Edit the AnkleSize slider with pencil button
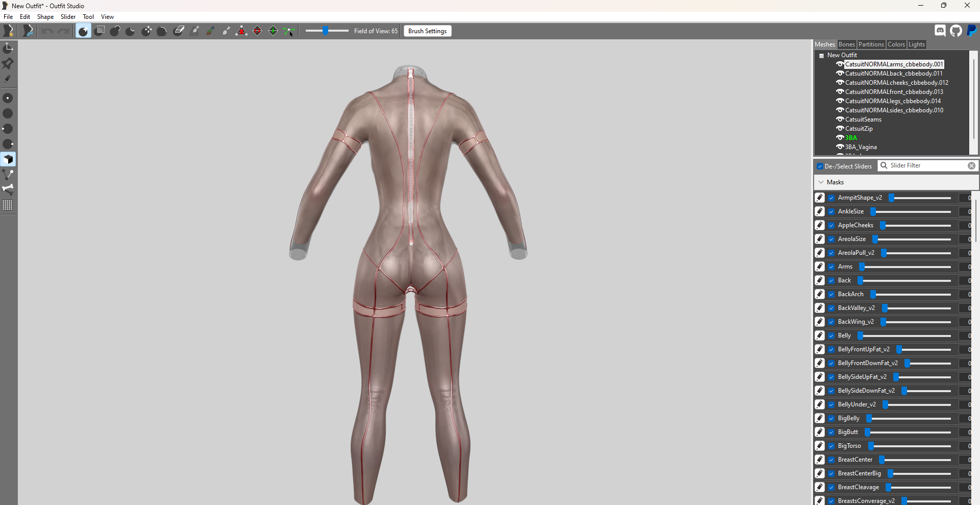Viewport: 980px width, 505px height. pos(820,211)
